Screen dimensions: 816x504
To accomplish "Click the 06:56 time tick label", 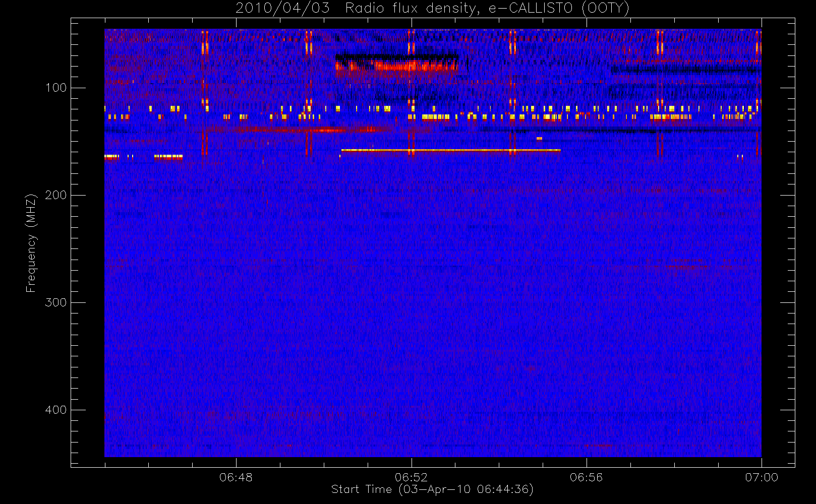I will click(x=586, y=477).
